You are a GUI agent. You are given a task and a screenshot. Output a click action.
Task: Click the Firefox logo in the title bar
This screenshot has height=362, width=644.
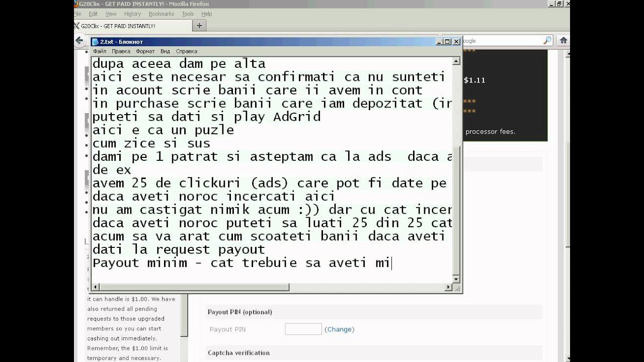coord(76,4)
